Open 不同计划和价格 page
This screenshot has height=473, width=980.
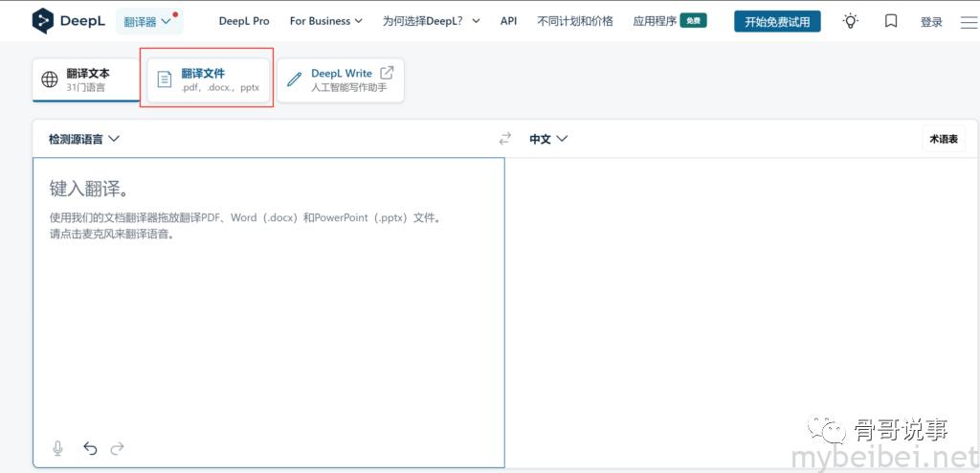pos(575,21)
